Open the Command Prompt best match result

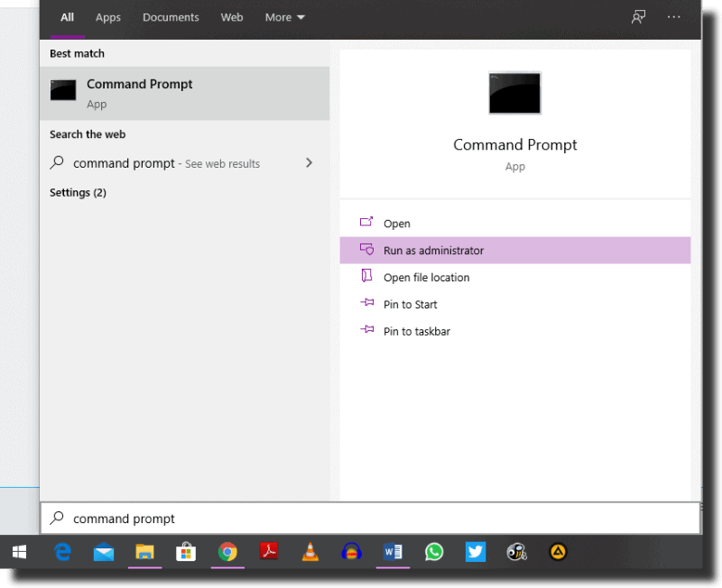(185, 94)
